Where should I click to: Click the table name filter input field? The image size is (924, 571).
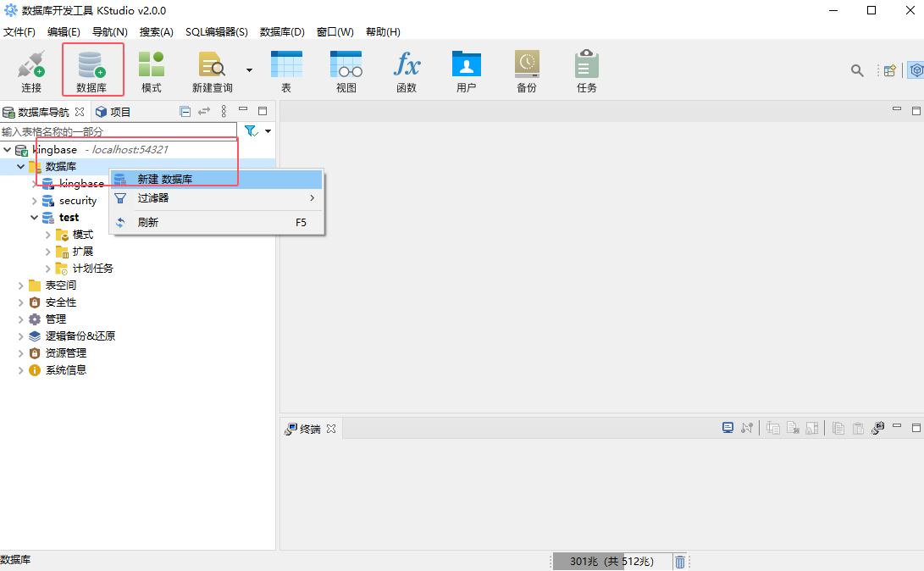point(119,131)
